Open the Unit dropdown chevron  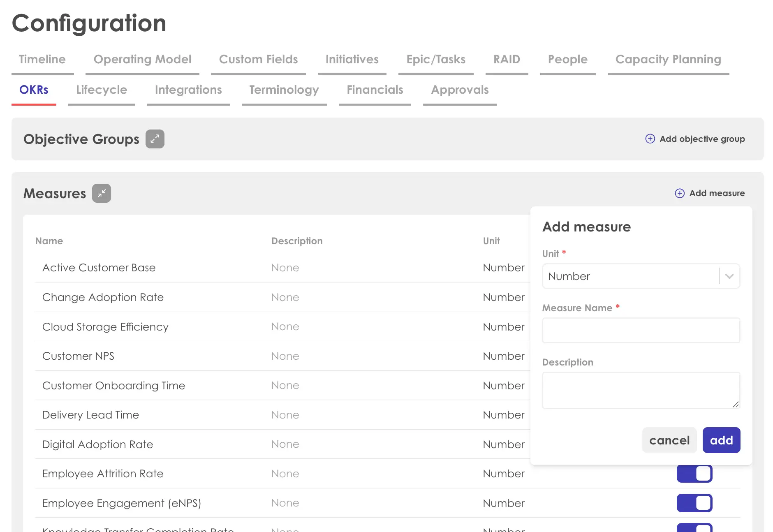(x=729, y=276)
